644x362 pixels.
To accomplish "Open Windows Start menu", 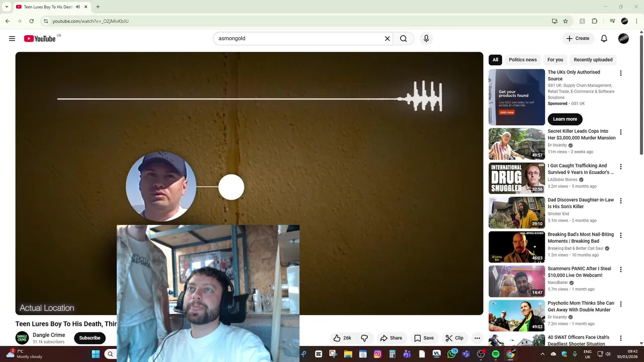I will 96,354.
